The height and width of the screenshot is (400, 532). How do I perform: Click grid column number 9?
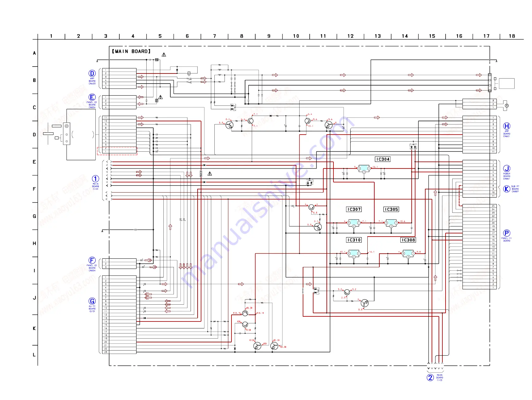coord(269,36)
